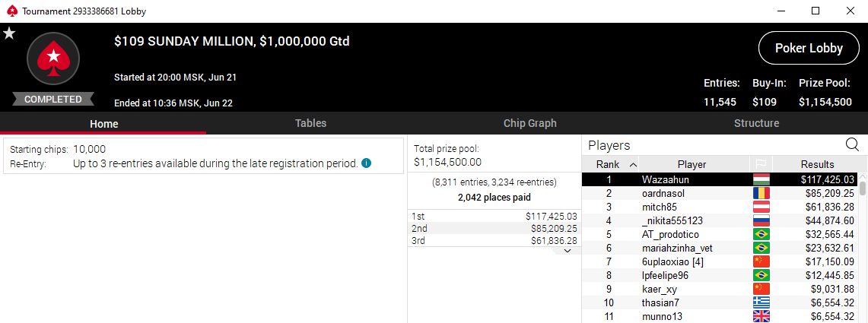
Task: Sort by the Results column header
Action: pyautogui.click(x=817, y=164)
